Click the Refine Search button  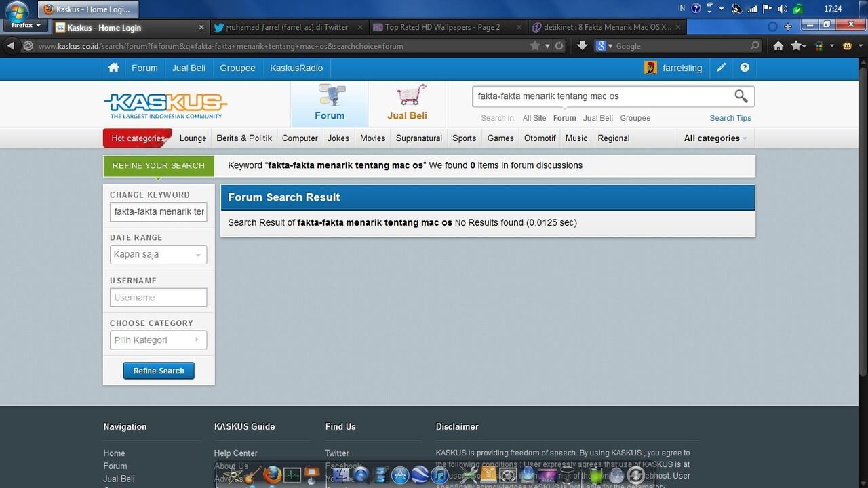tap(159, 371)
